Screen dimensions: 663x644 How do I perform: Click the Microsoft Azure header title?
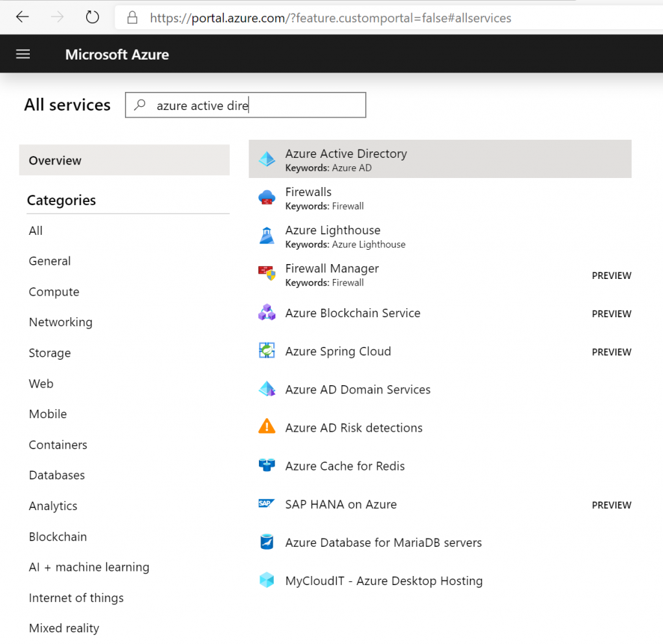tap(117, 54)
